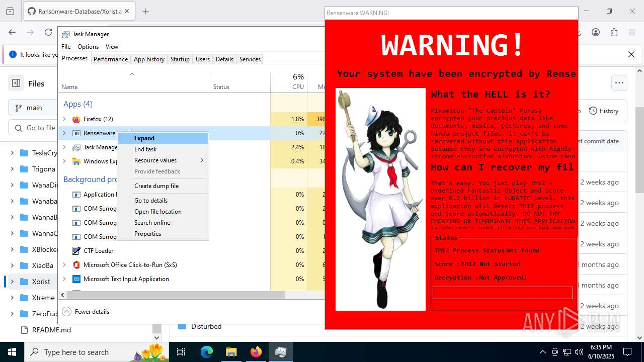Open browser tab overview icon
This screenshot has width=644, height=362.
click(10, 11)
